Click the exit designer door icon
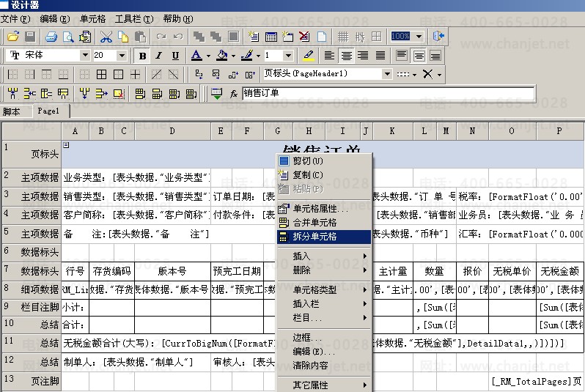 tap(438, 36)
